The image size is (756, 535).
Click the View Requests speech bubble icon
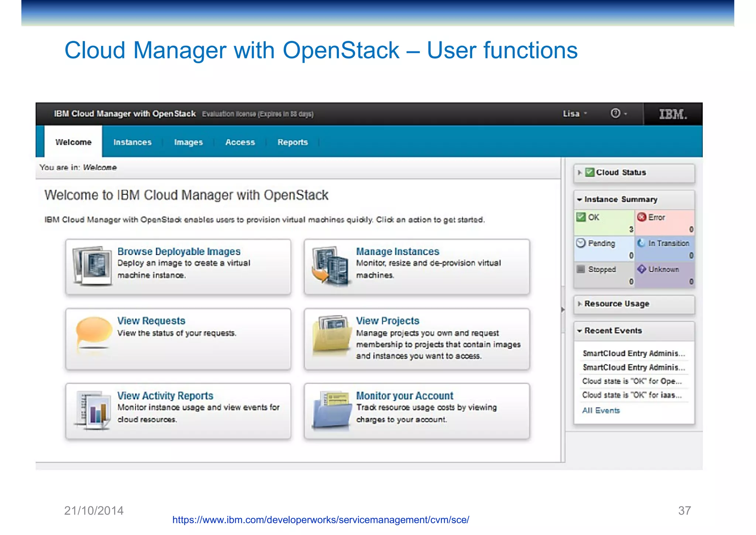pos(93,333)
